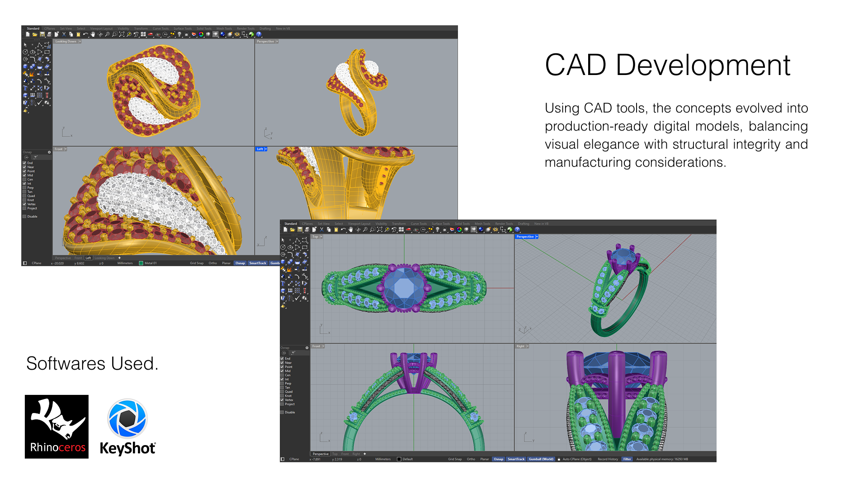Select Text tool in lower Rhino side toolbar
The image size is (868, 488).
point(283,283)
